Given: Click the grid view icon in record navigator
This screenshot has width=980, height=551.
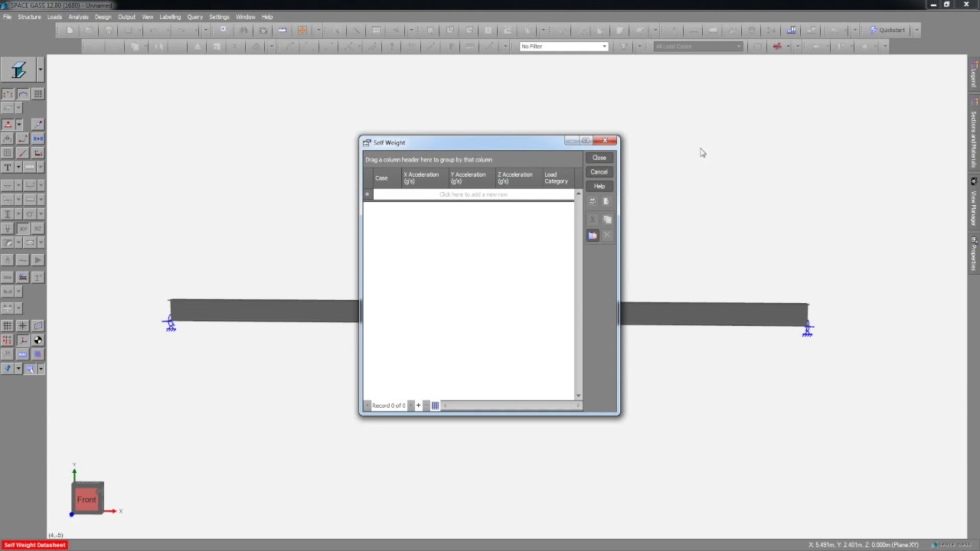Looking at the screenshot, I should tap(435, 406).
